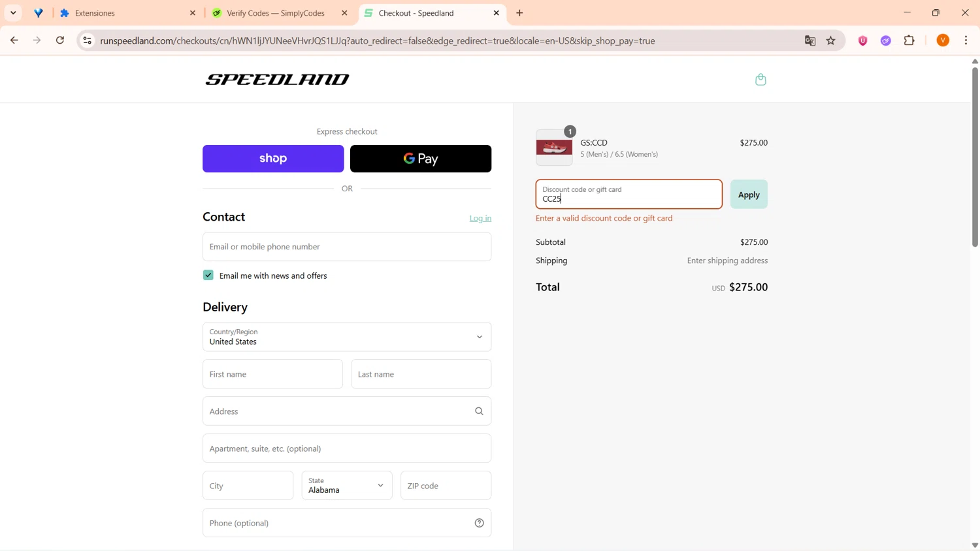Click the Last name field
The image size is (980, 551).
pos(421,374)
